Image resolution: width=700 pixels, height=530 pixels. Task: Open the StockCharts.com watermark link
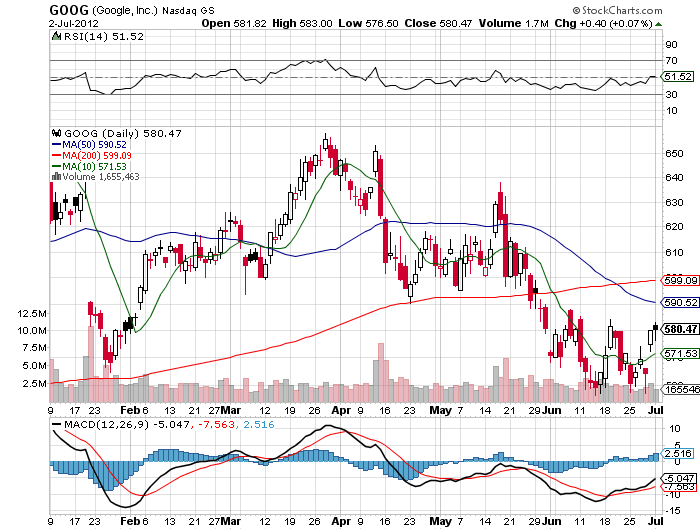[x=622, y=10]
